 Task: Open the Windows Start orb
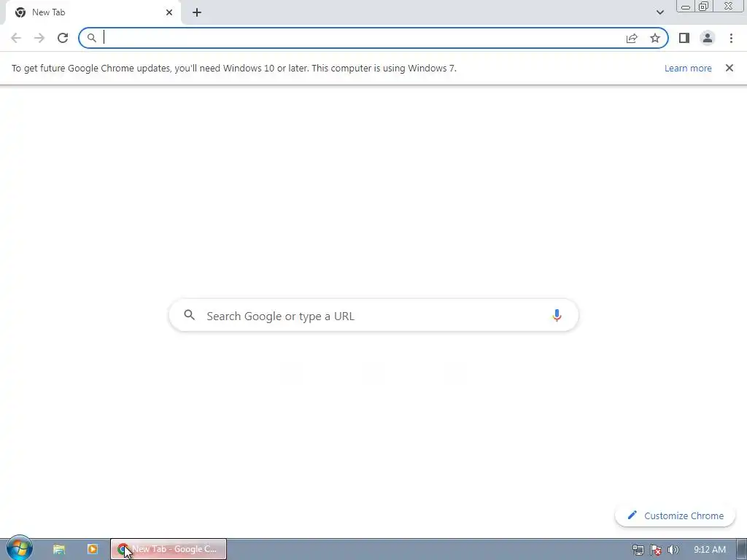coord(20,548)
